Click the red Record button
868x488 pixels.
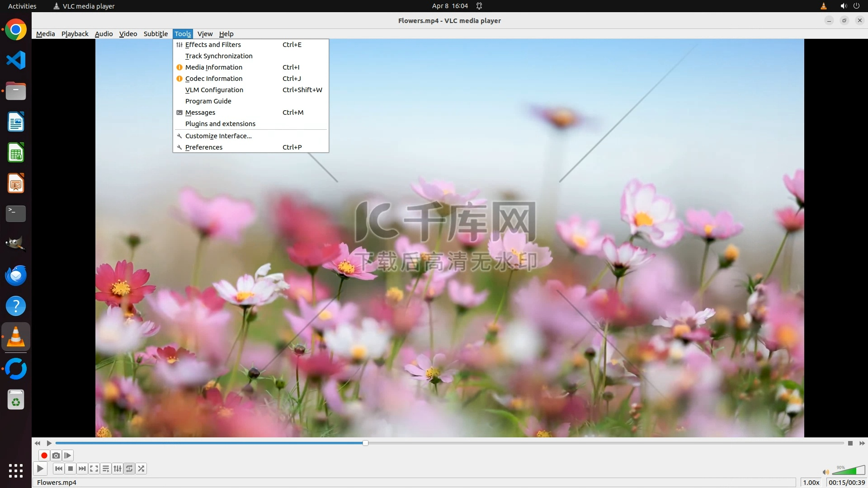point(44,455)
